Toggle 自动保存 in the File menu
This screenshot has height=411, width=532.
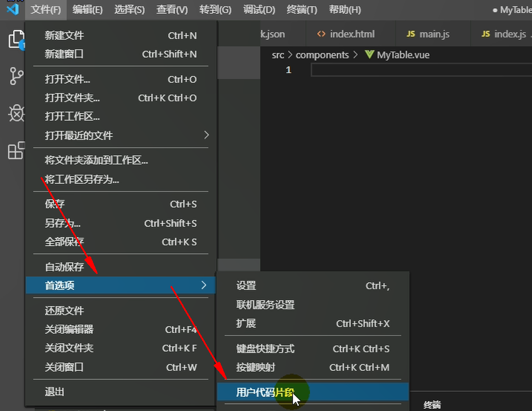(x=64, y=267)
